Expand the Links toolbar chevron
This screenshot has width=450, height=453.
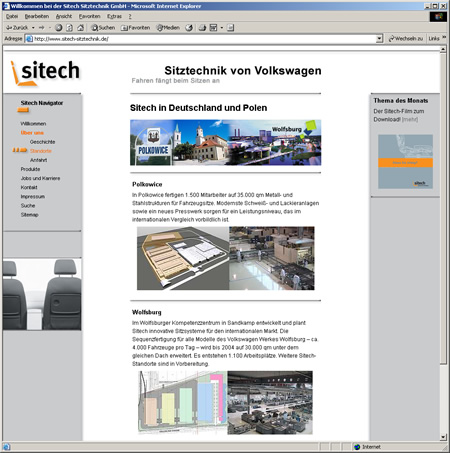(444, 38)
